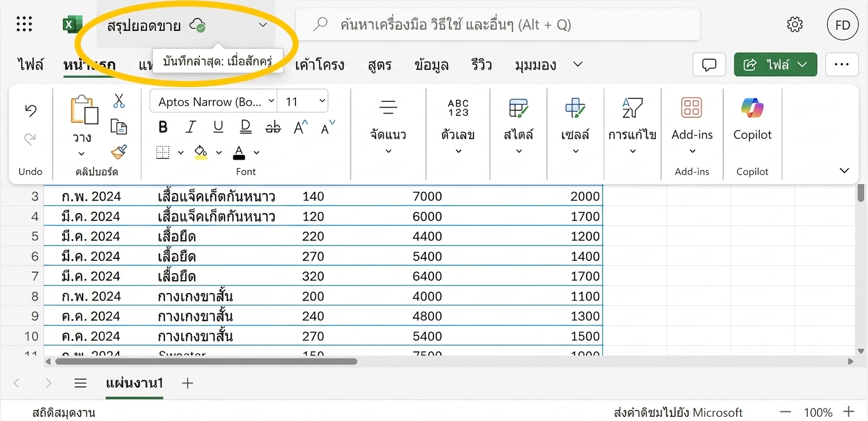Click สถิติสมุดงาน workbook statistics
Screen dimensions: 868x421
click(64, 413)
